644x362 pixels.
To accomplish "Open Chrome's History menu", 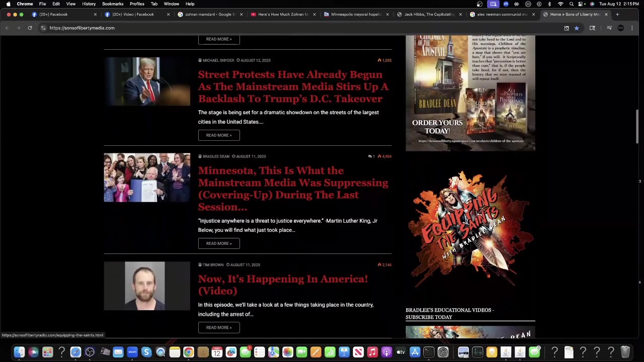I will [x=89, y=4].
